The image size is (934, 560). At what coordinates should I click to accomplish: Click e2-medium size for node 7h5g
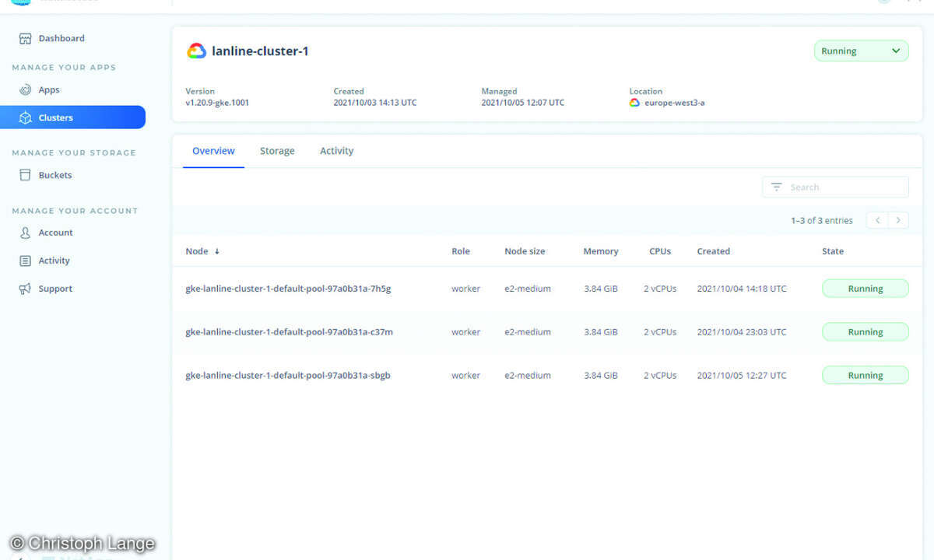(x=528, y=289)
